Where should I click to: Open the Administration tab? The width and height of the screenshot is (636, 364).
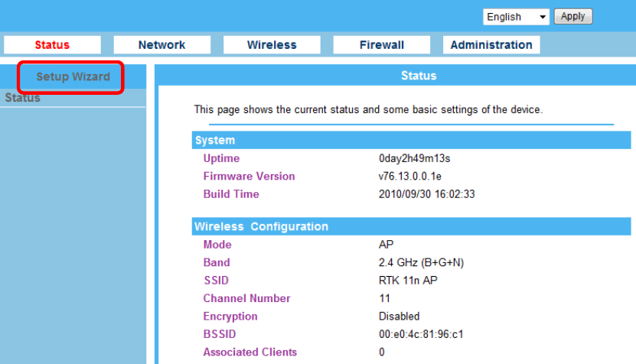[491, 44]
